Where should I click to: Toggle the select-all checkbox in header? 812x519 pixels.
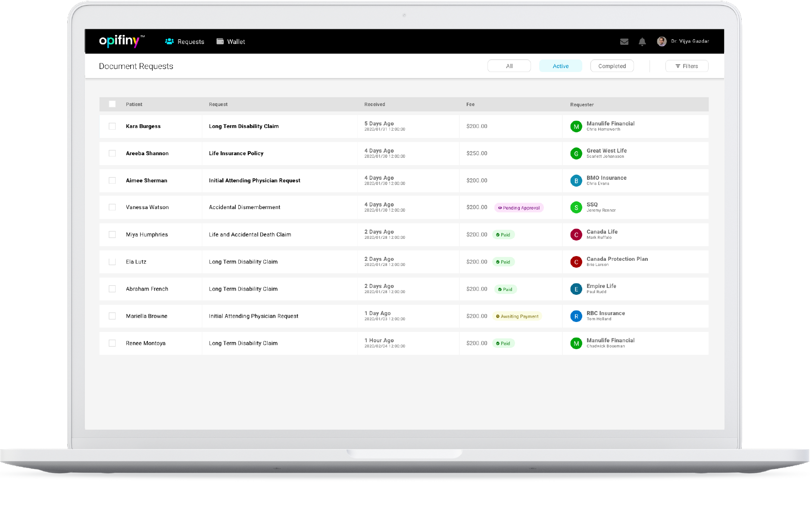112,104
